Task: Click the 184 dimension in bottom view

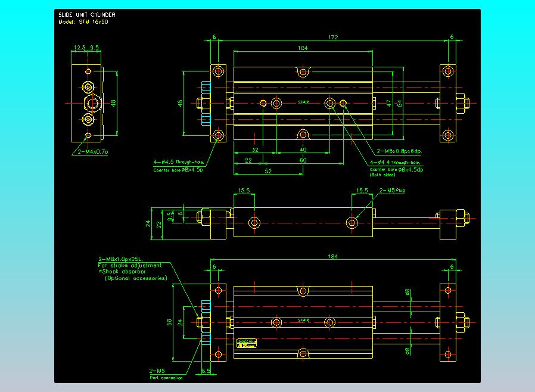Action: 333,256
